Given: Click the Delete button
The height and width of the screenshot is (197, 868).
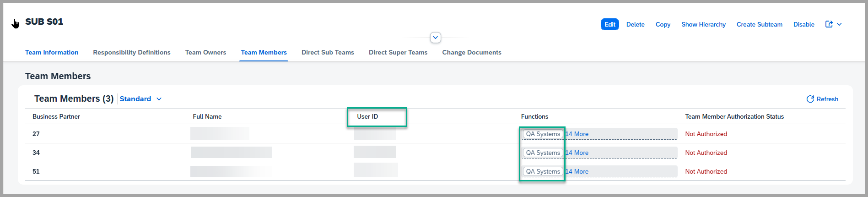Looking at the screenshot, I should (635, 24).
